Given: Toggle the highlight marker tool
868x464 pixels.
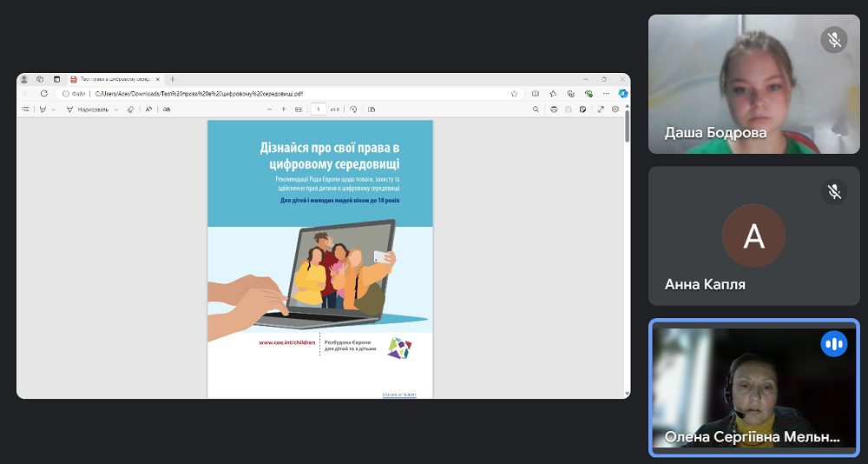Looking at the screenshot, I should pyautogui.click(x=43, y=109).
